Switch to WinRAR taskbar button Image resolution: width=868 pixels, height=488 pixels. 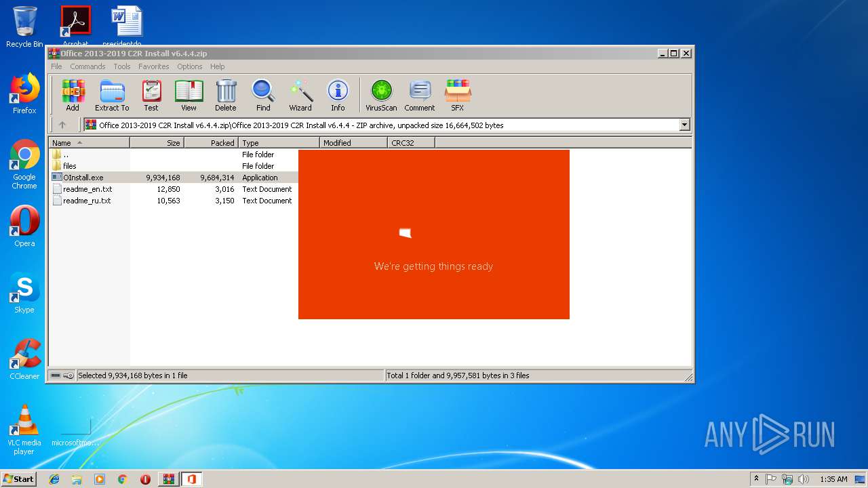[169, 479]
